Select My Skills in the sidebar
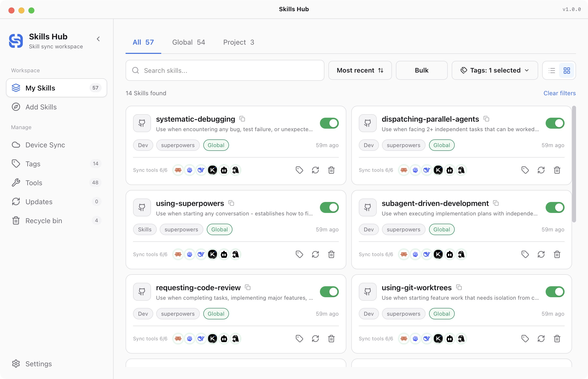Screen dimensions: 588x379 point(57,88)
